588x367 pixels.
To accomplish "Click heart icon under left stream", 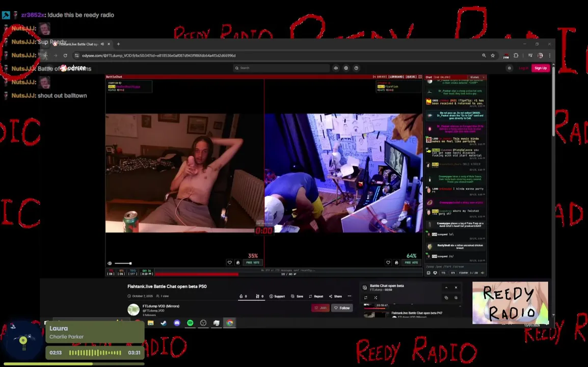I will click(x=229, y=263).
